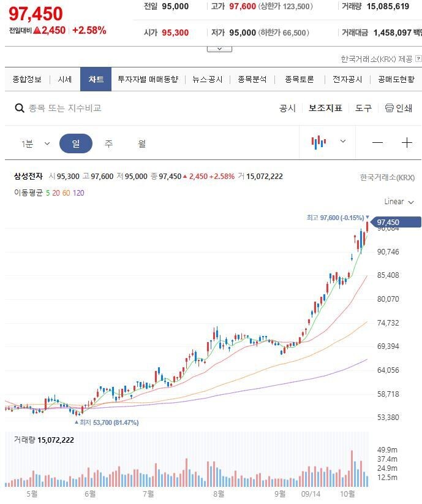Zoom in chart with plus icon
The image size is (422, 504).
pyautogui.click(x=407, y=143)
